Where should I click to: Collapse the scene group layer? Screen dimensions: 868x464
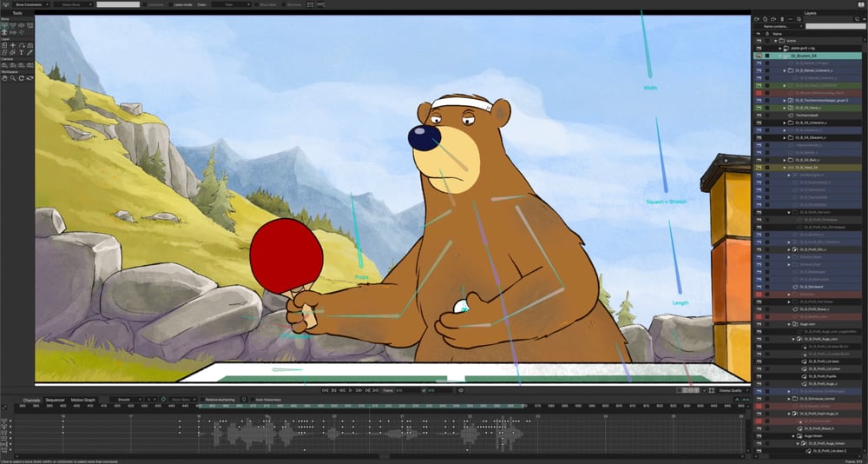(775, 41)
